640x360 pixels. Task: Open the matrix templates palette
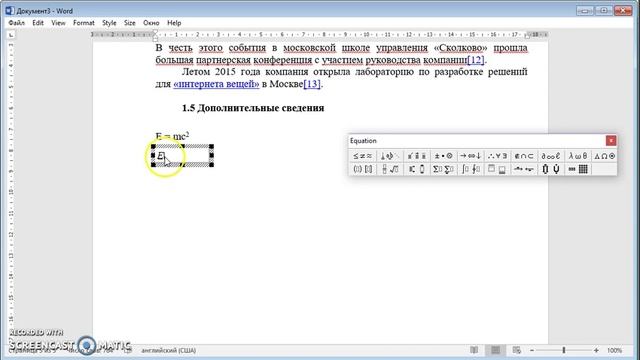pos(578,169)
